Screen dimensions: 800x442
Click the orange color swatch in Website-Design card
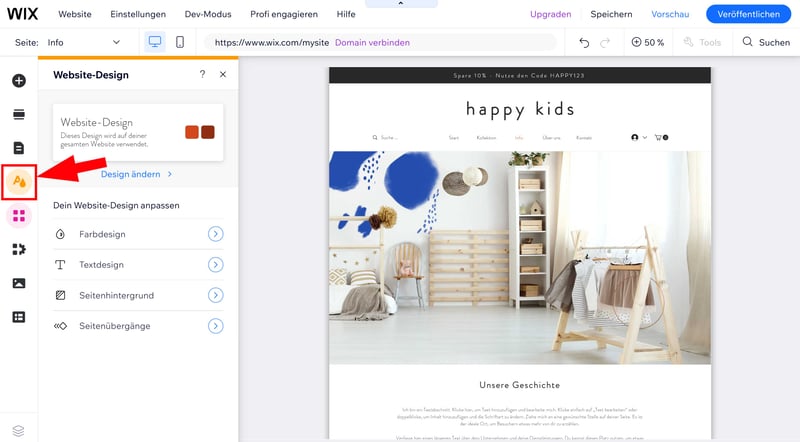pyautogui.click(x=192, y=132)
